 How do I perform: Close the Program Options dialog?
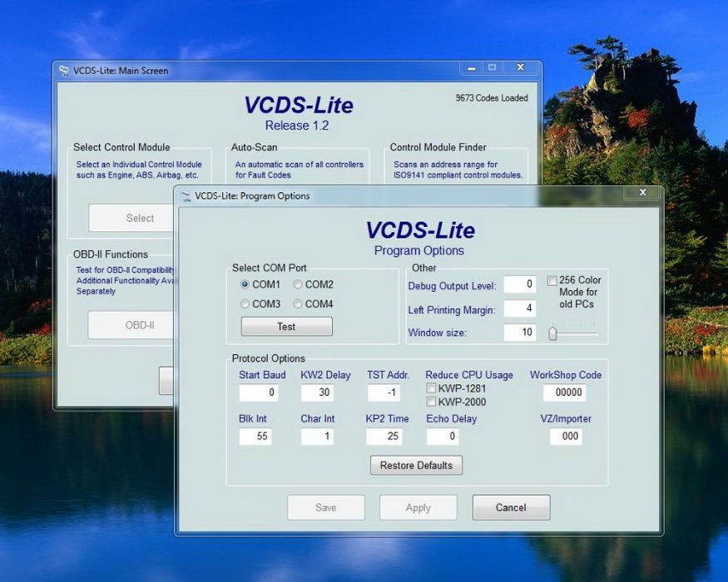coord(642,192)
